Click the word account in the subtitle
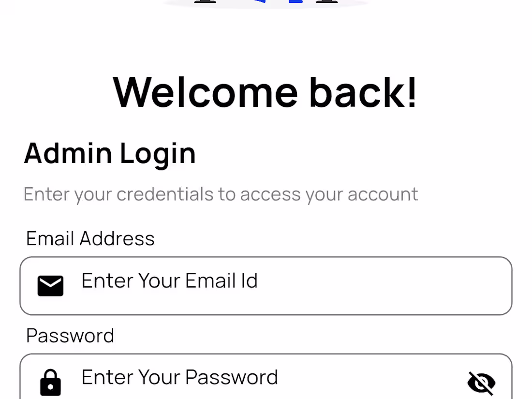This screenshot has width=532, height=399. click(383, 195)
